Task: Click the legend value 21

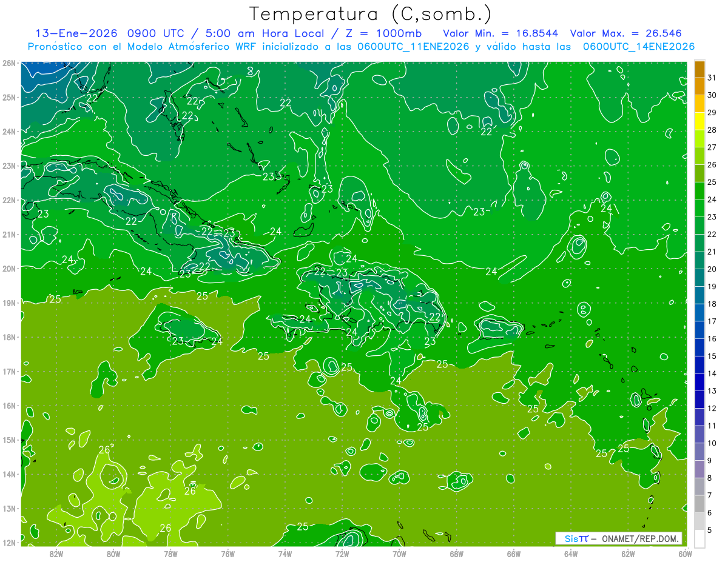Action: (x=712, y=252)
